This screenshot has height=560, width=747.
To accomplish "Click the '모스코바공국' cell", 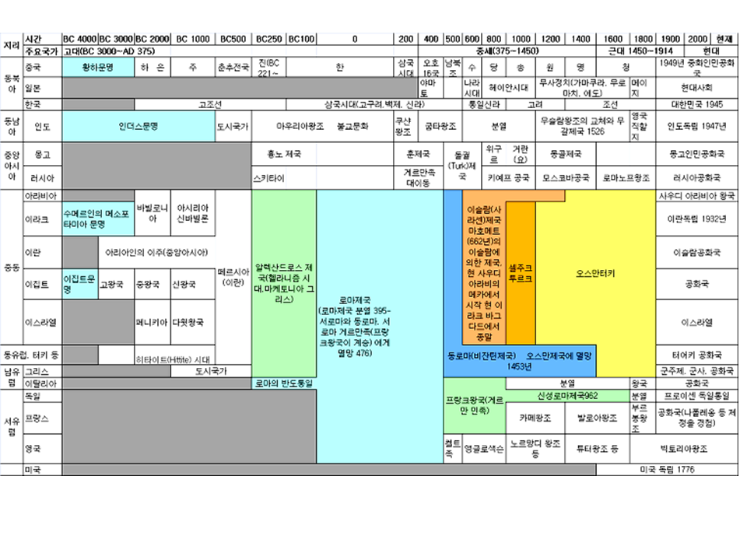I will coord(566,178).
